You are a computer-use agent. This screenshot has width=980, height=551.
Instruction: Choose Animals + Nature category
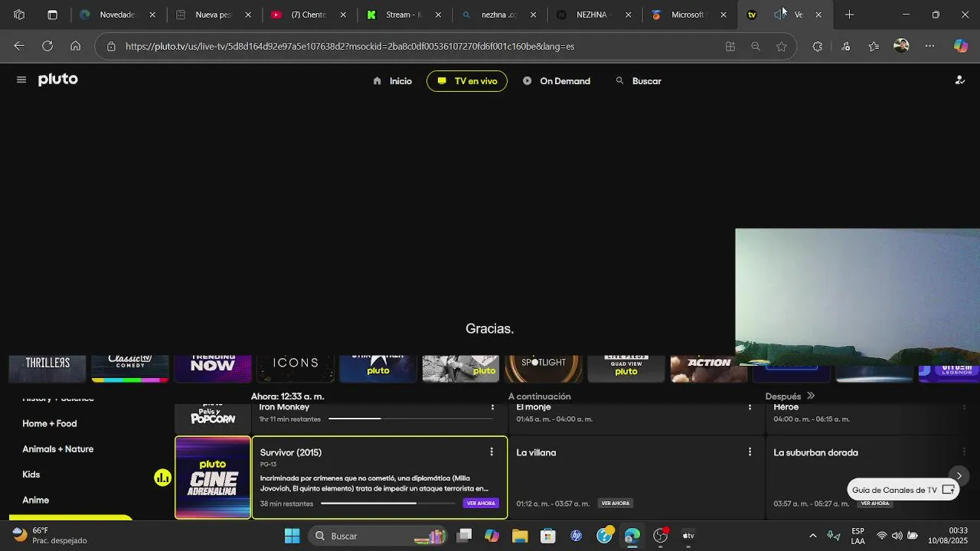pyautogui.click(x=58, y=449)
